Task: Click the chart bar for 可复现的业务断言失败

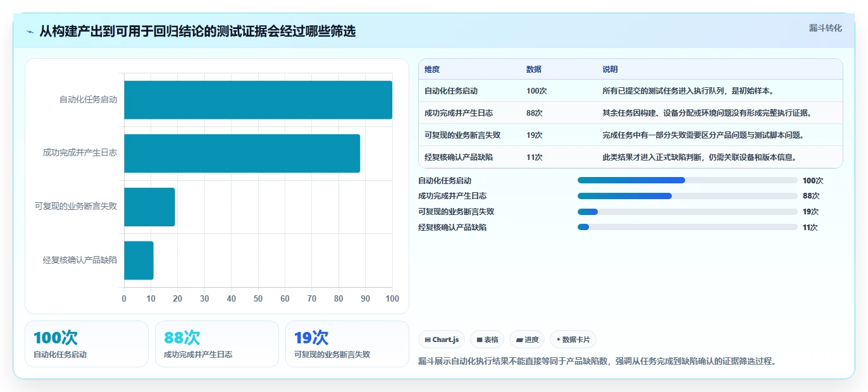Action: pyautogui.click(x=149, y=207)
